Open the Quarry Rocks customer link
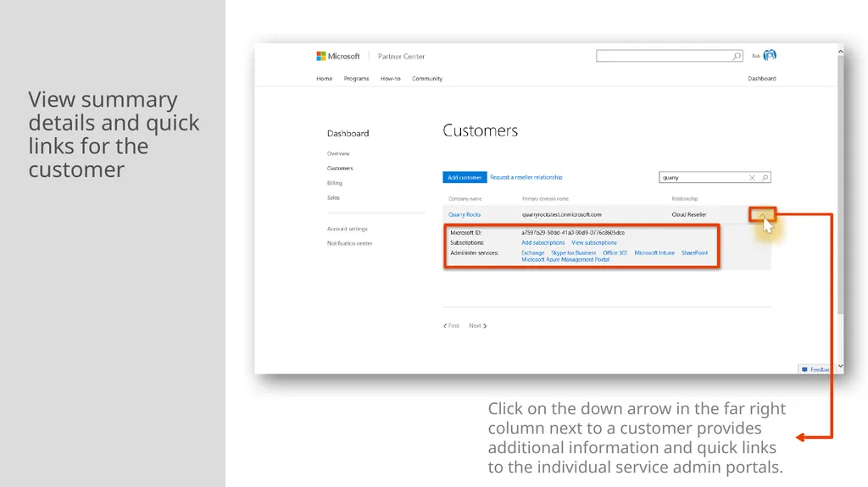This screenshot has height=487, width=868. click(465, 215)
